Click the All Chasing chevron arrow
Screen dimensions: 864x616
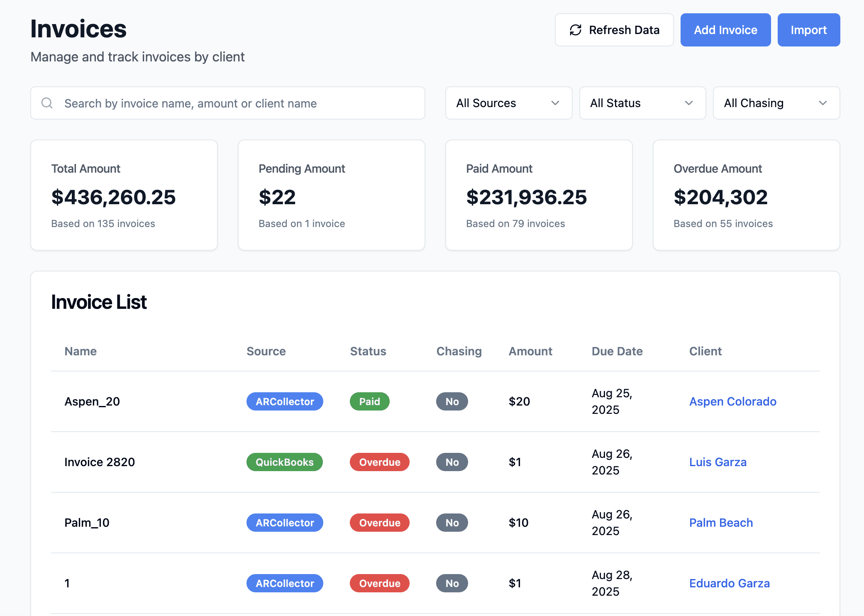(823, 103)
